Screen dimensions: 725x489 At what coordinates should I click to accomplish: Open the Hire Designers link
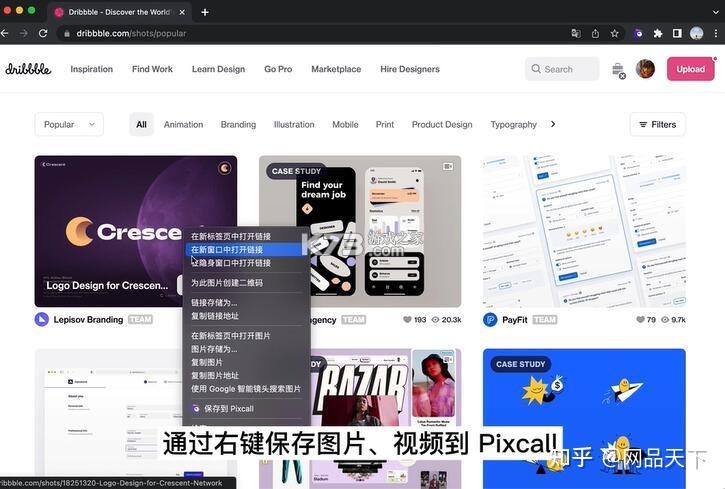click(410, 69)
